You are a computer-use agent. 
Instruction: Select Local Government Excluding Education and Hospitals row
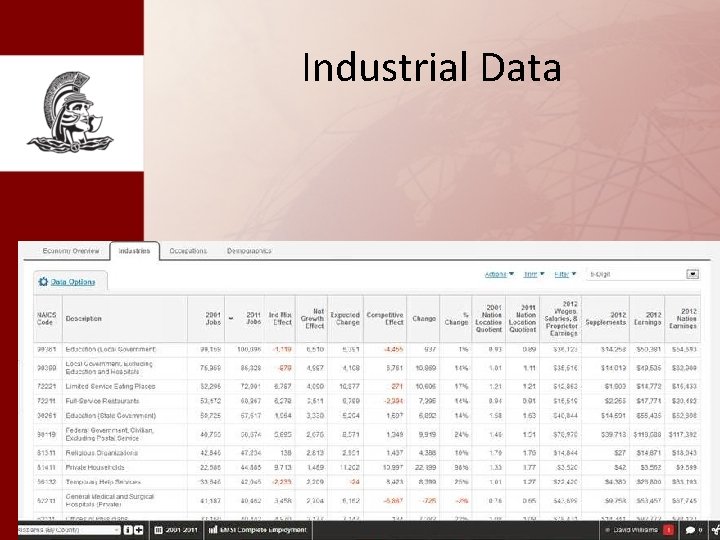pos(367,368)
